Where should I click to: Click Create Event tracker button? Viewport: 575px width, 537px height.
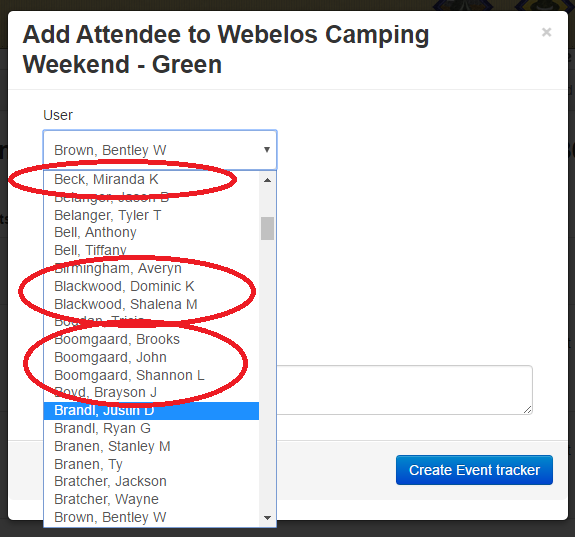click(474, 470)
